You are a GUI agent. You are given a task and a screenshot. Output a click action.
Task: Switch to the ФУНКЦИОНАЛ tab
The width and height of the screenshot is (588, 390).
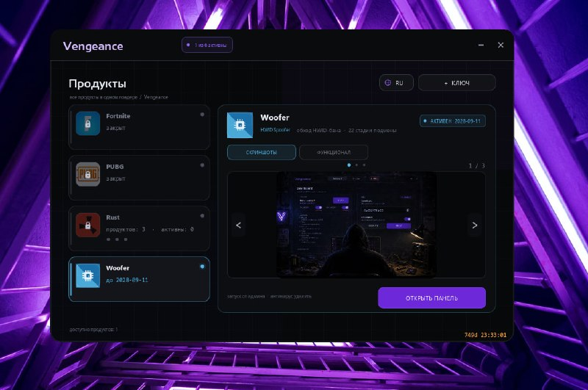(334, 153)
